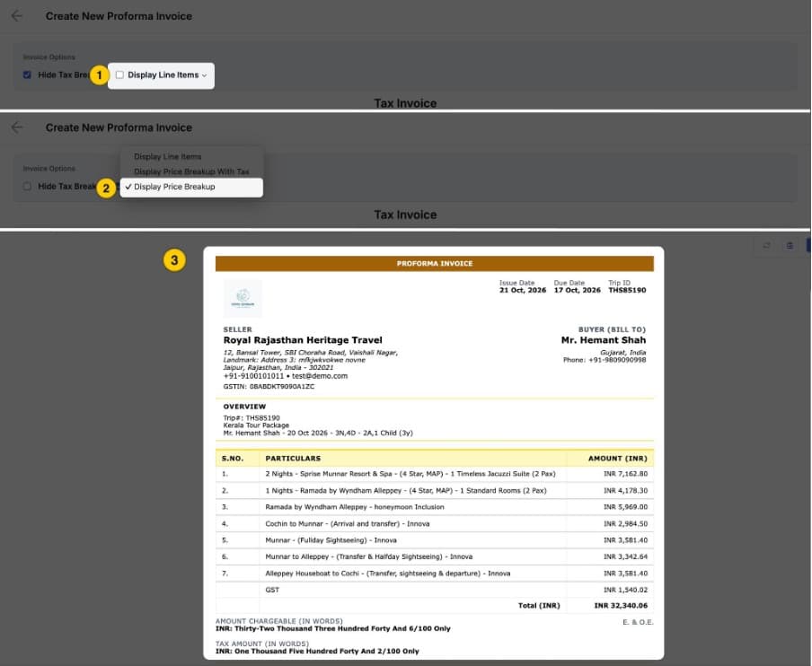The width and height of the screenshot is (812, 666).
Task: Click the total amount INR 32,340.06
Action: (x=621, y=606)
